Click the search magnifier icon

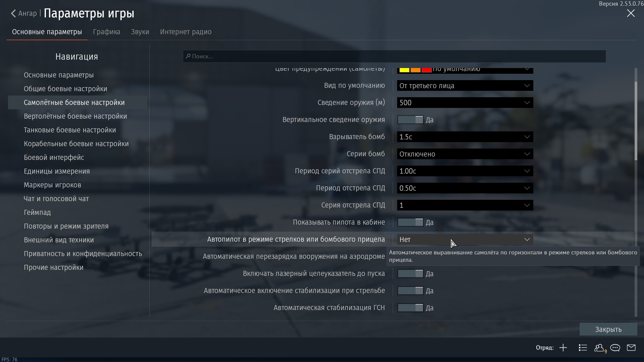coord(188,56)
